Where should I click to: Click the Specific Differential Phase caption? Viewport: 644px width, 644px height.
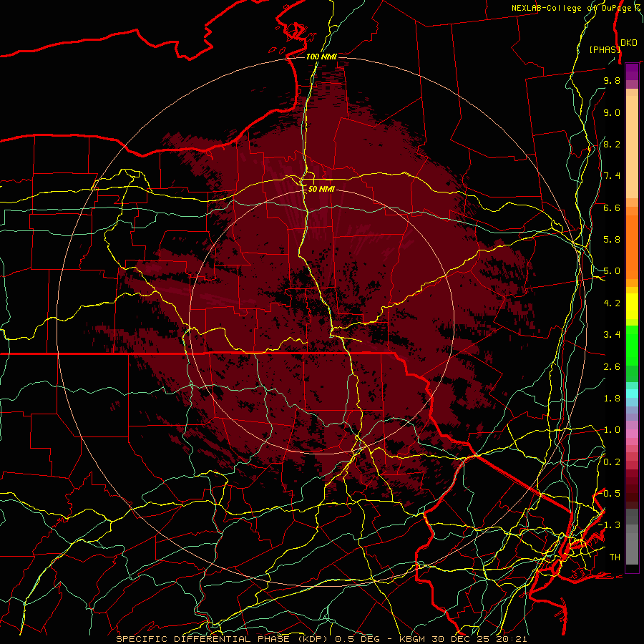[x=321, y=639]
